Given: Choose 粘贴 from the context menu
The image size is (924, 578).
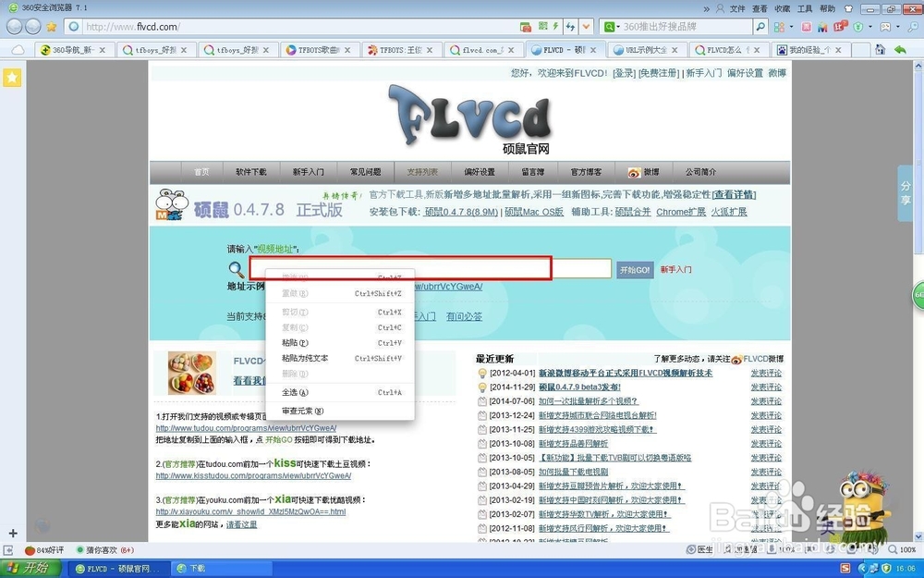Looking at the screenshot, I should (x=341, y=343).
